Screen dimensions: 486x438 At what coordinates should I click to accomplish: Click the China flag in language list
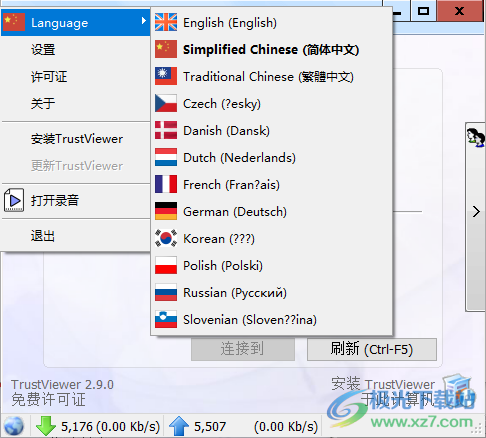166,50
